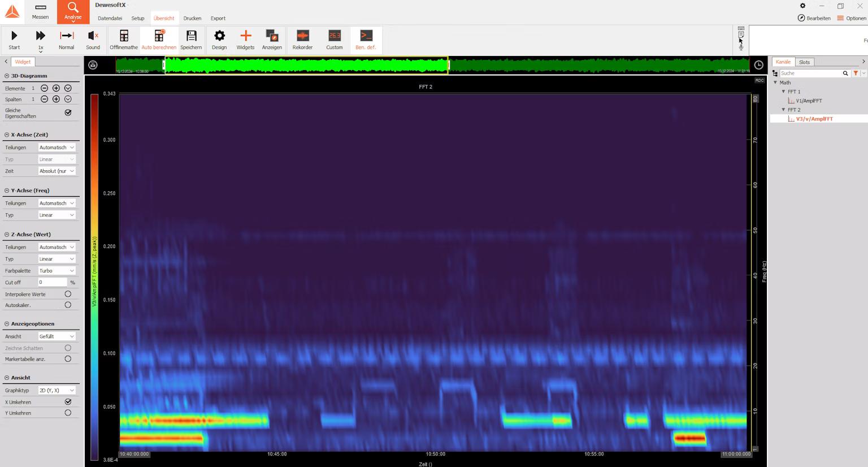Click the camera icon beside the waveform overview
Image resolution: width=868 pixels, height=467 pixels.
tap(93, 64)
